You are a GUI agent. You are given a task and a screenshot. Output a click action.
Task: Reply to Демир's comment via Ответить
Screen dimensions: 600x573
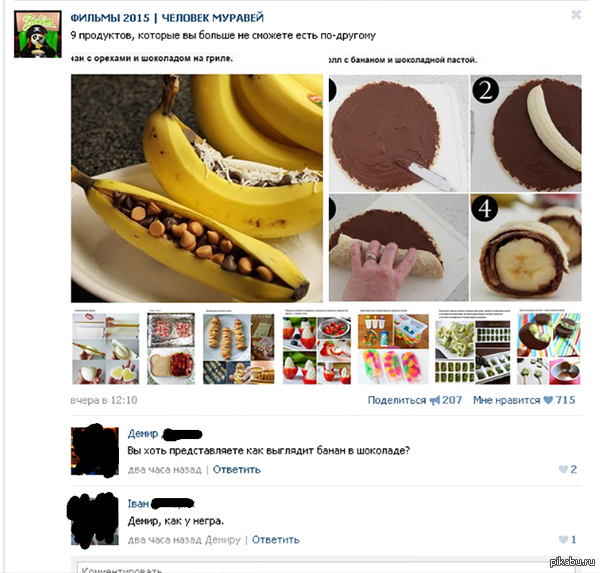(236, 470)
